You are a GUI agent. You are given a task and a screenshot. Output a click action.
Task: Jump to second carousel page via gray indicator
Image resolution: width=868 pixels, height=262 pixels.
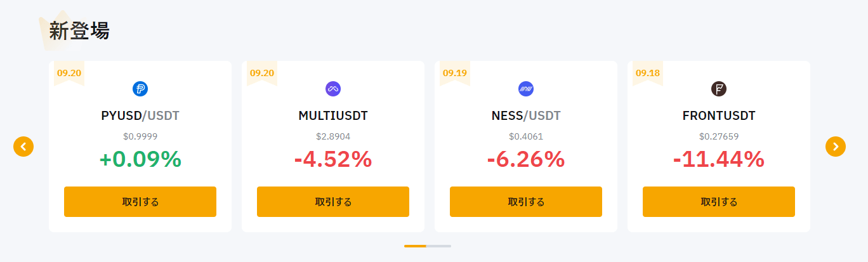(439, 246)
